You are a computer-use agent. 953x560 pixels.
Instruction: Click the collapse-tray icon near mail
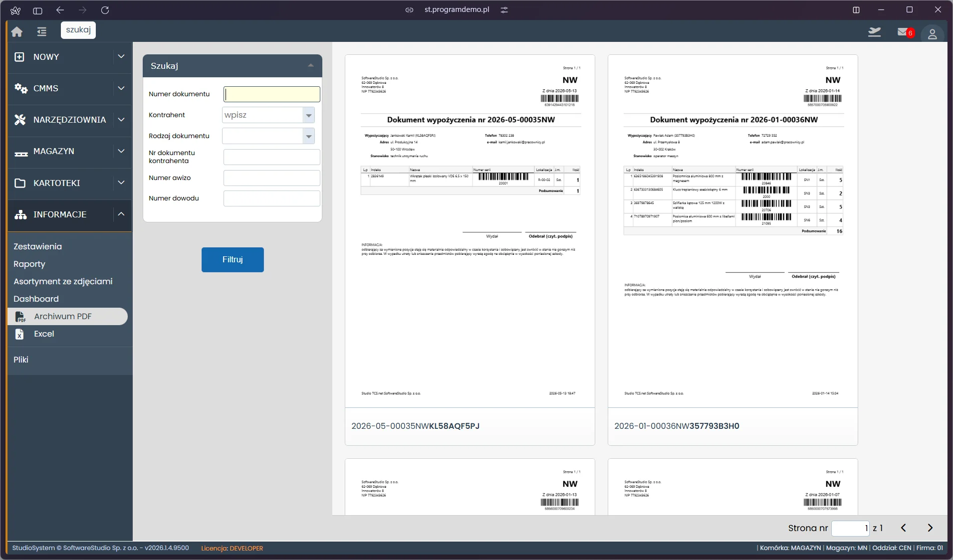click(x=874, y=32)
